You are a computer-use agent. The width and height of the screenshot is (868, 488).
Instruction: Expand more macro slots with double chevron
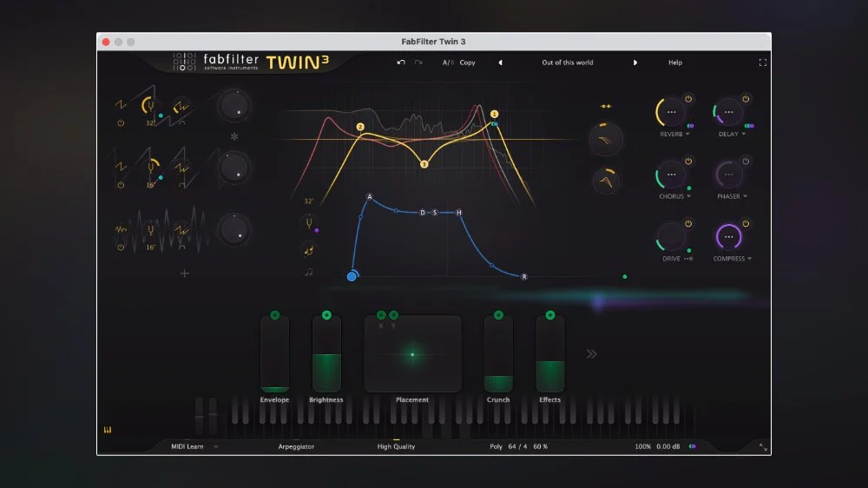[591, 354]
